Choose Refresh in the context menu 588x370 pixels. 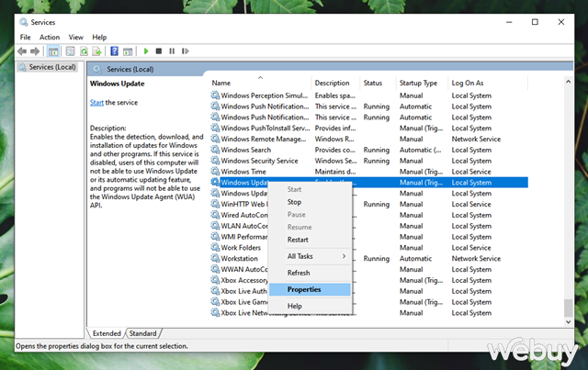click(310, 273)
